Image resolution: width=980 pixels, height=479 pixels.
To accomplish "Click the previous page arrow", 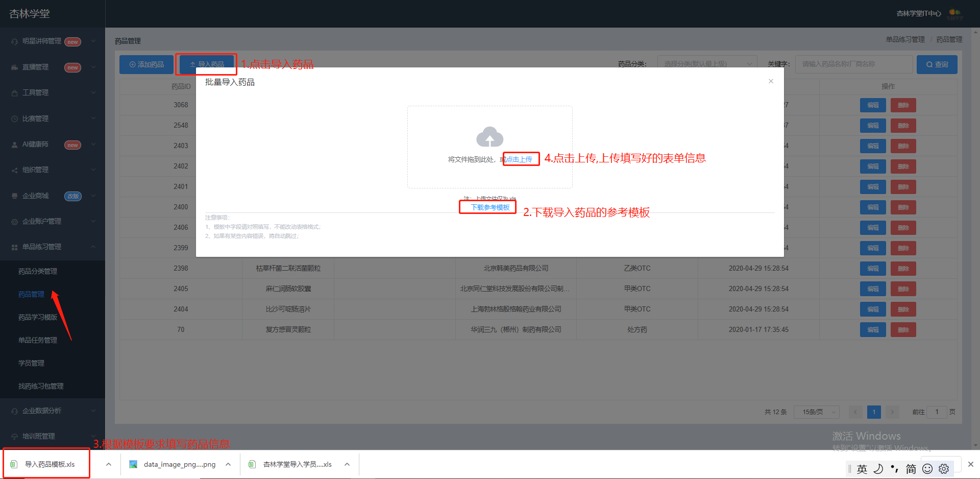I will pyautogui.click(x=855, y=412).
